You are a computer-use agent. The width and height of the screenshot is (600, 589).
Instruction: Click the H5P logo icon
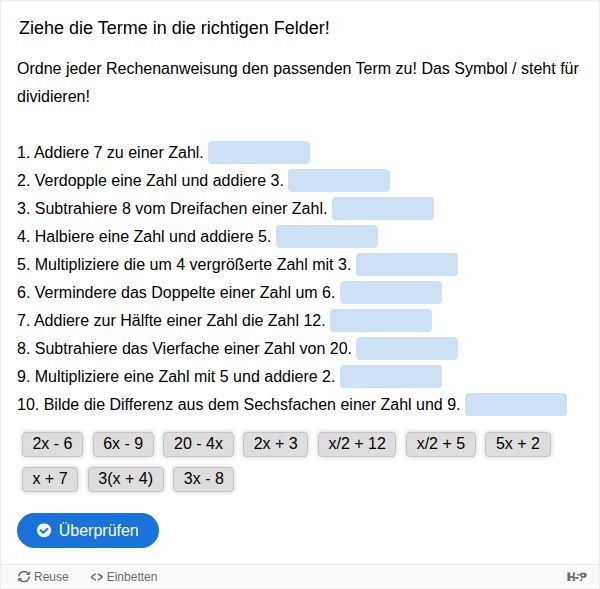[x=576, y=576]
